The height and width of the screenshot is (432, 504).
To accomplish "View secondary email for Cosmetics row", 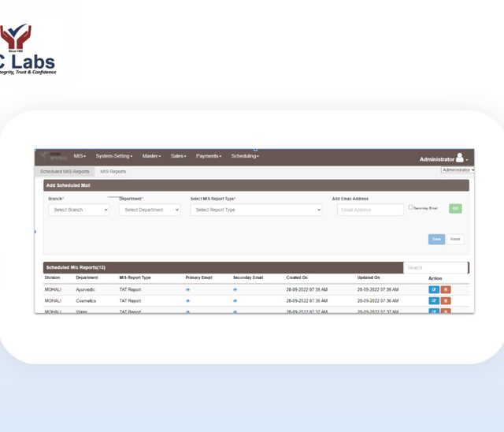I will tap(235, 301).
